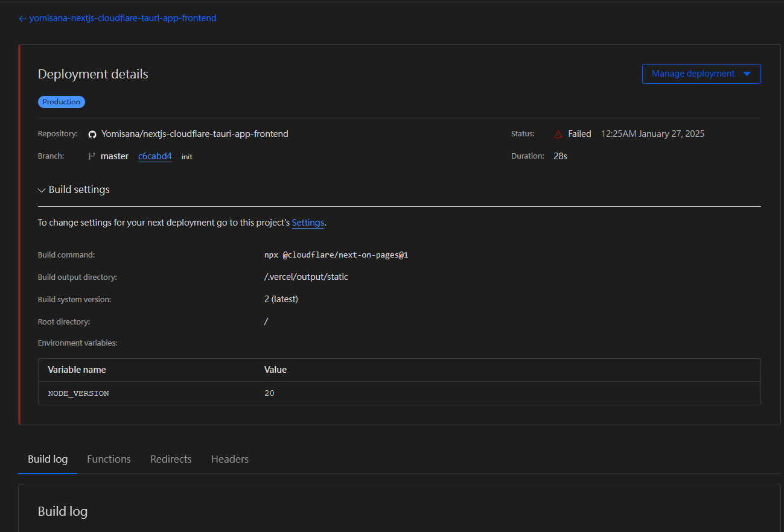Switch to the Redirects tab

[171, 459]
